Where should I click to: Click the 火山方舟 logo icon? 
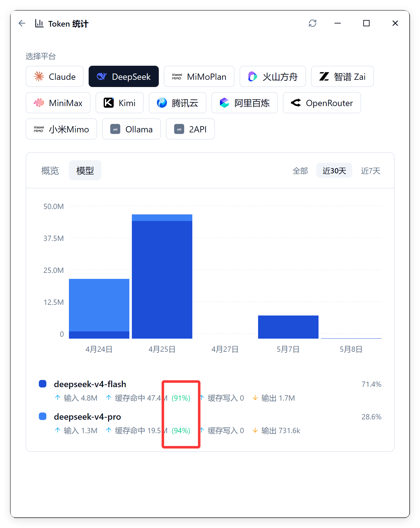point(252,76)
